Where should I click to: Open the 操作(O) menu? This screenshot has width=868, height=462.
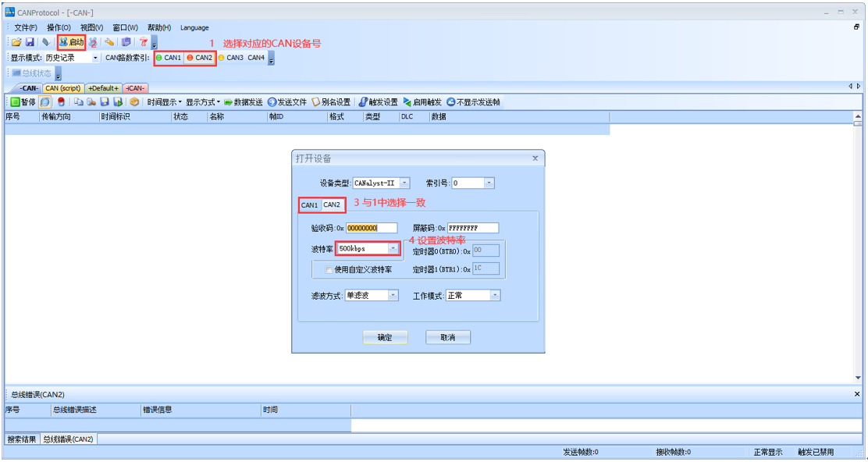point(59,27)
